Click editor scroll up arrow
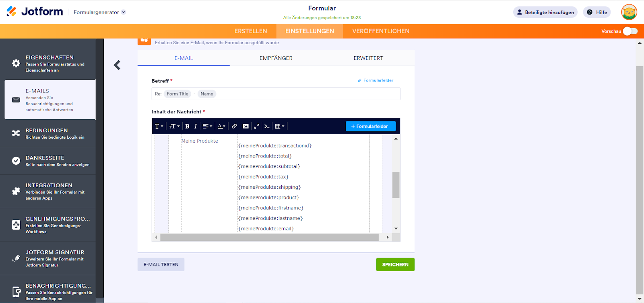The width and height of the screenshot is (644, 303). tap(396, 139)
